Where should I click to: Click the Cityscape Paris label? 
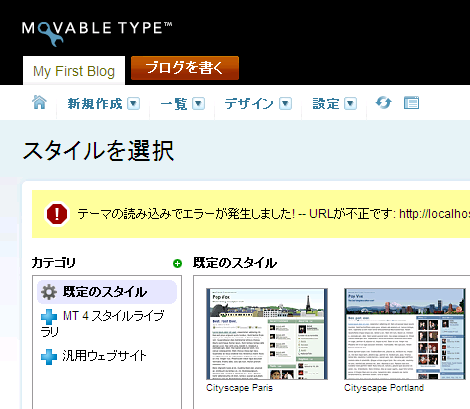click(239, 388)
